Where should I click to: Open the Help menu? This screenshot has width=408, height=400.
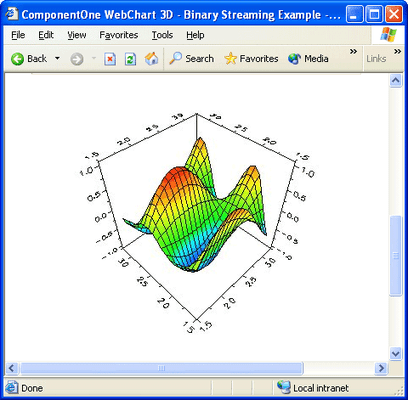195,35
